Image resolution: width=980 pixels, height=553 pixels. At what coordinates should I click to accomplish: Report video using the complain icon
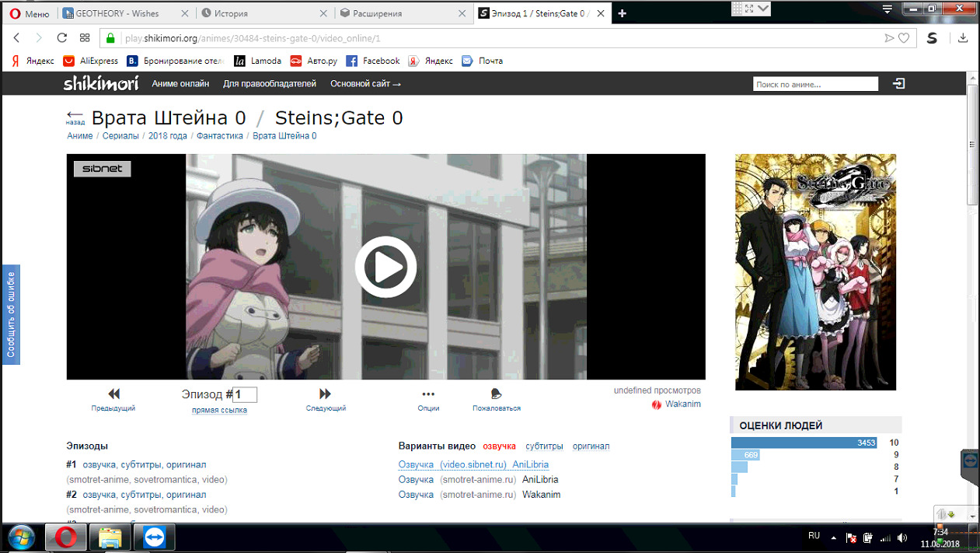496,394
